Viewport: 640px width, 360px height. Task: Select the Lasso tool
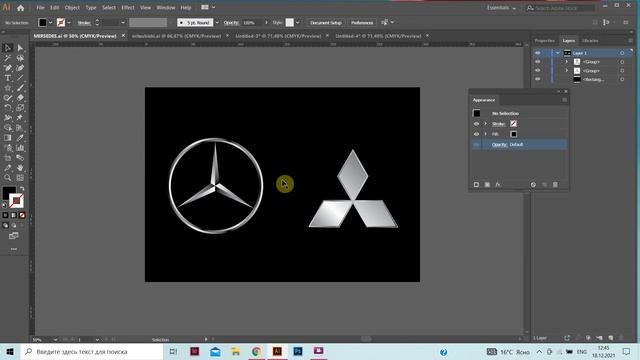[20, 58]
